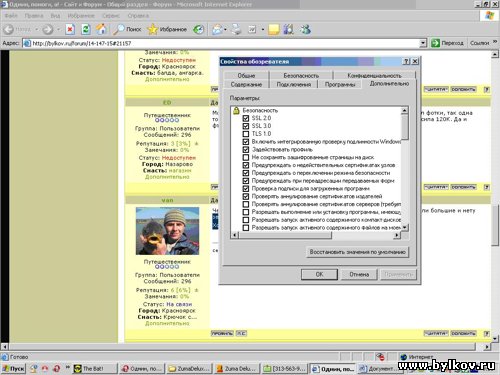Check Не сохранять зашифрованные страницы на диск
This screenshot has width=500, height=375.
[x=246, y=157]
